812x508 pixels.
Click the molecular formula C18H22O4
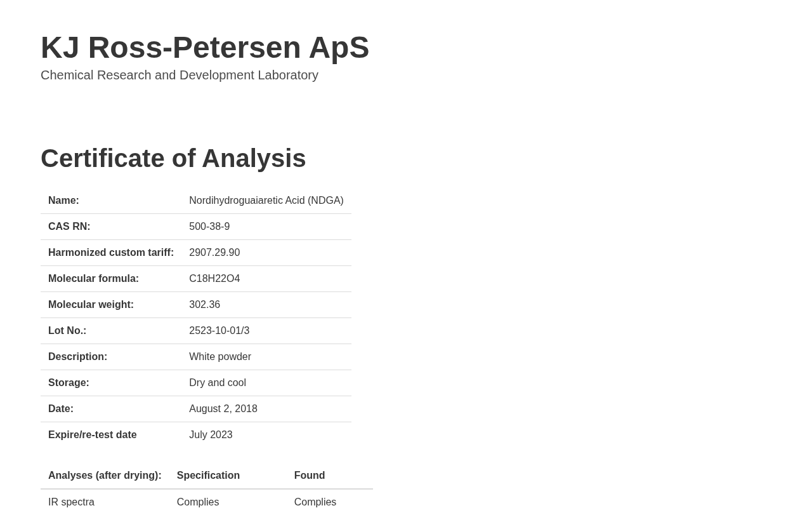point(214,279)
